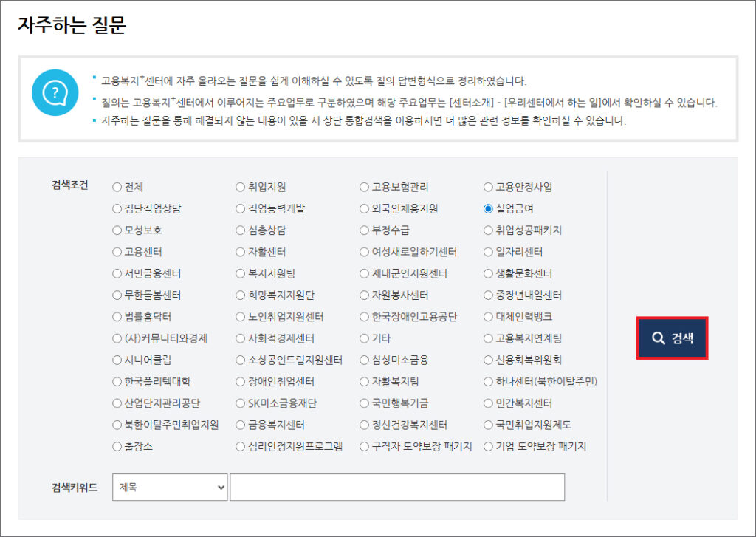Click the 검색 search button
The height and width of the screenshot is (537, 756).
[673, 338]
